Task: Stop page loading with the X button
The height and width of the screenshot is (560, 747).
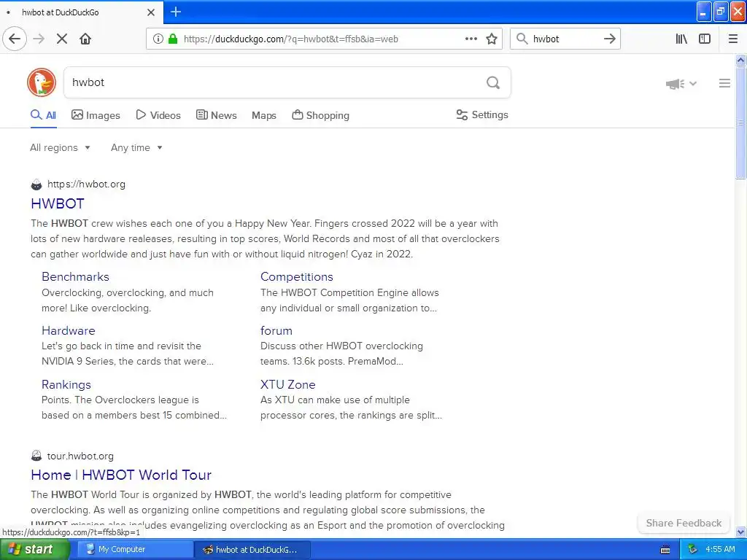Action: [62, 39]
